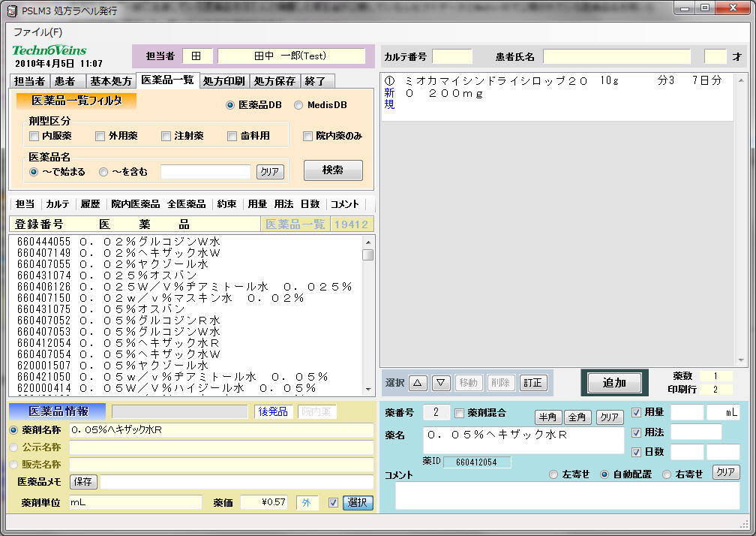756x536 pixels.
Task: Click the コメント text area
Action: (568, 495)
